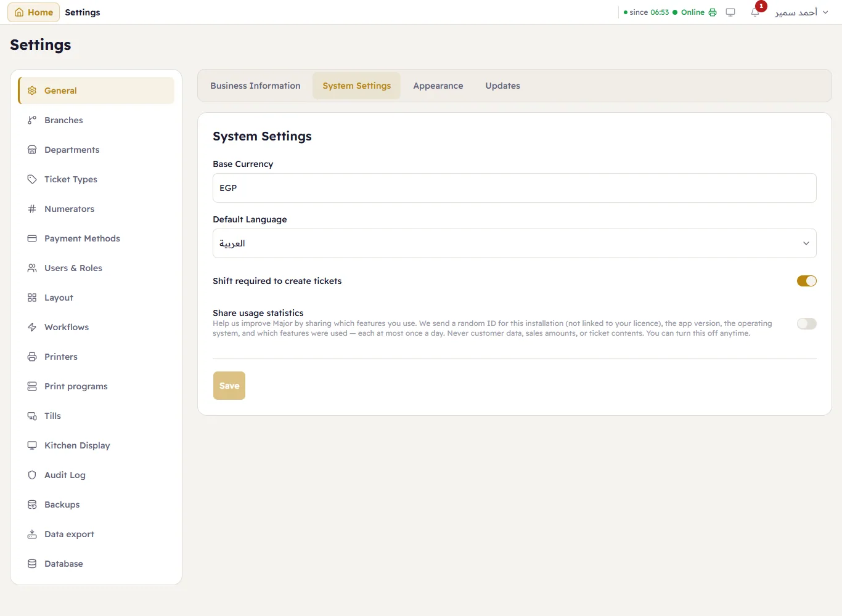Enable Share usage statistics switch

point(807,323)
